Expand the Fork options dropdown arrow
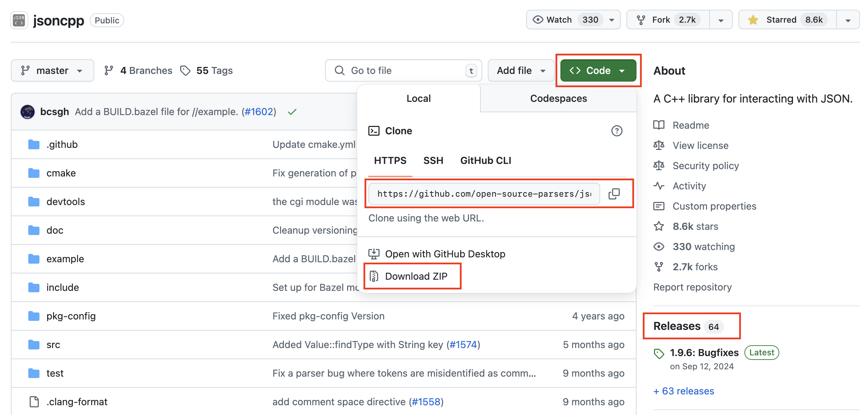The image size is (868, 415). (721, 20)
